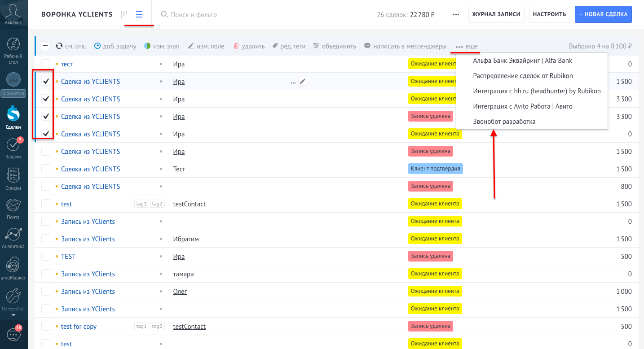Check the тест row checkbox
The image size is (644, 349).
click(46, 64)
